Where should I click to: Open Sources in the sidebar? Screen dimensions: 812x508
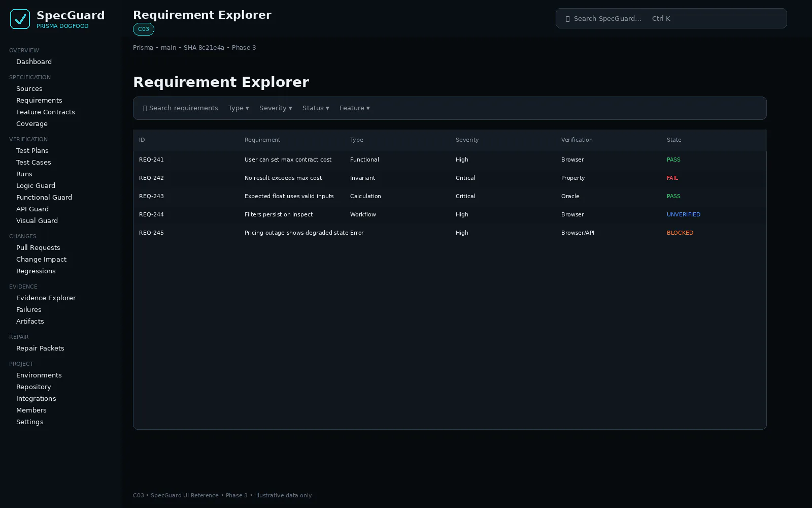click(x=29, y=88)
